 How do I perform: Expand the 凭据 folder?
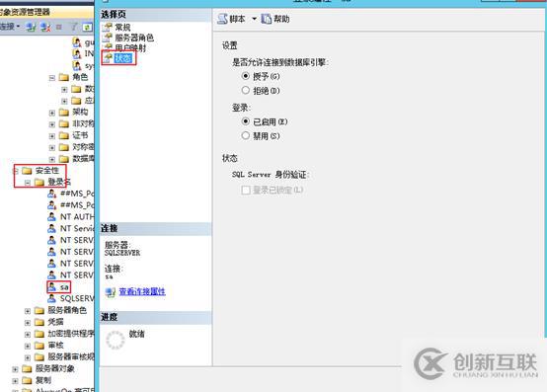[28, 322]
